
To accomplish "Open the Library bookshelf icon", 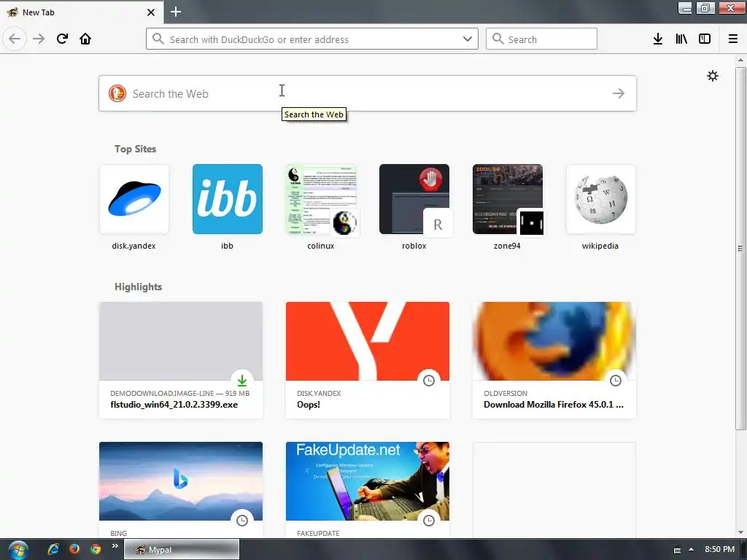I will pos(681,39).
